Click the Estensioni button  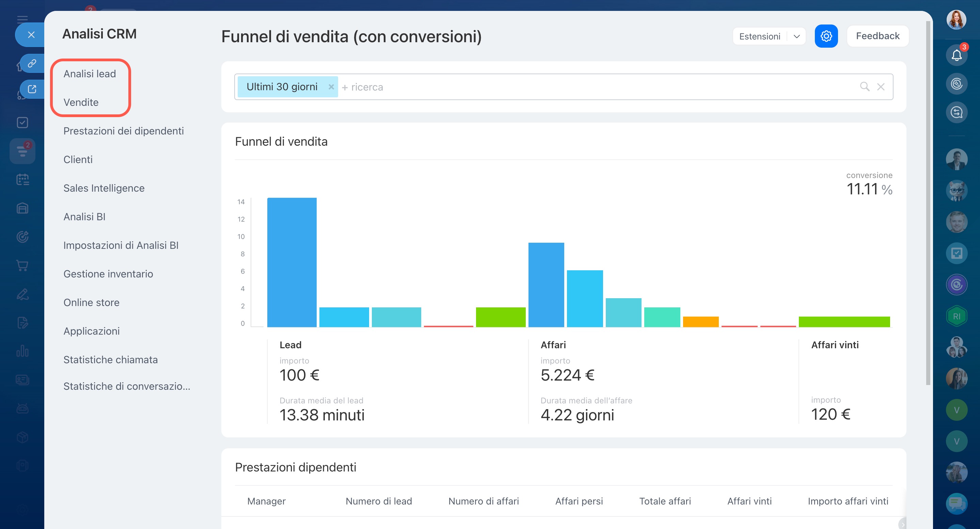(x=759, y=36)
